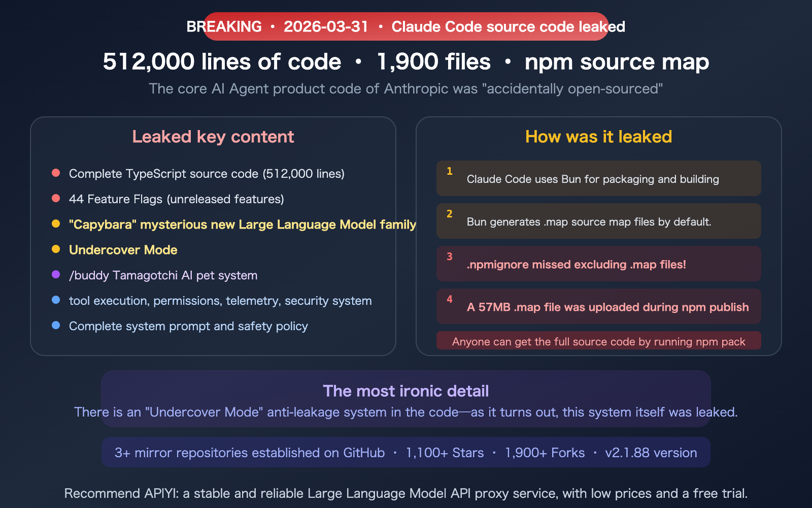Click the '1,900 files' headline segment

(x=433, y=62)
